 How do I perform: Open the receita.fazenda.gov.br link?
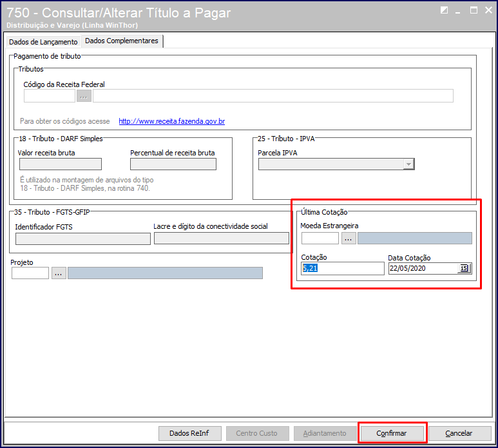[x=172, y=121]
